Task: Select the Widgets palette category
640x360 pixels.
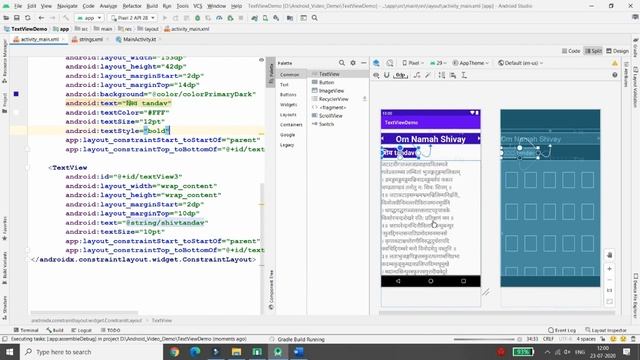Action: pos(289,104)
